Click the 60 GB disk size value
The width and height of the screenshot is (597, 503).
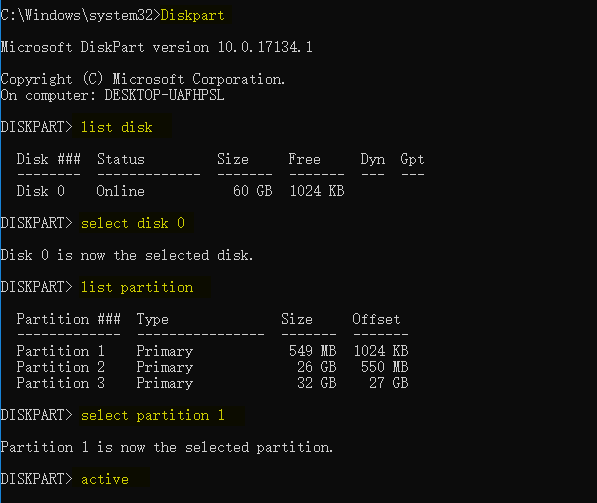pyautogui.click(x=252, y=191)
